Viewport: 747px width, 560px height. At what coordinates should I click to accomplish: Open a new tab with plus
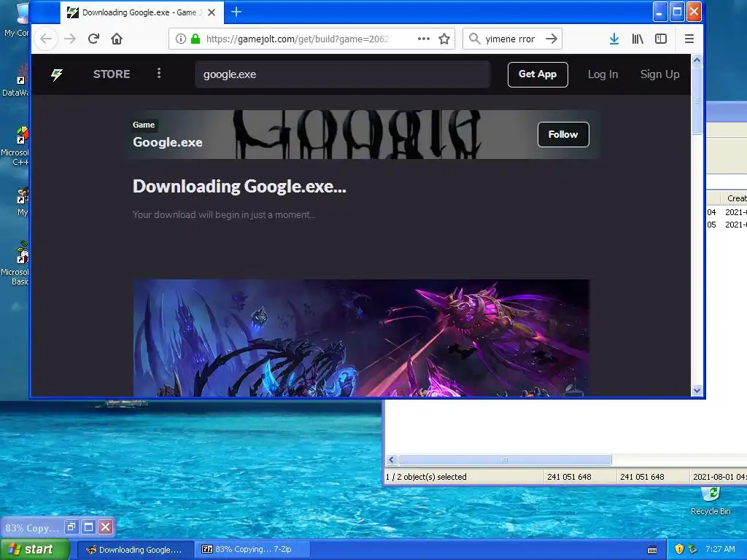[x=236, y=12]
